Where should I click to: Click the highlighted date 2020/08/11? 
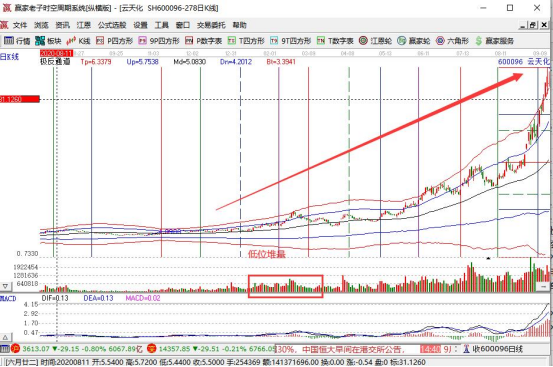56,53
